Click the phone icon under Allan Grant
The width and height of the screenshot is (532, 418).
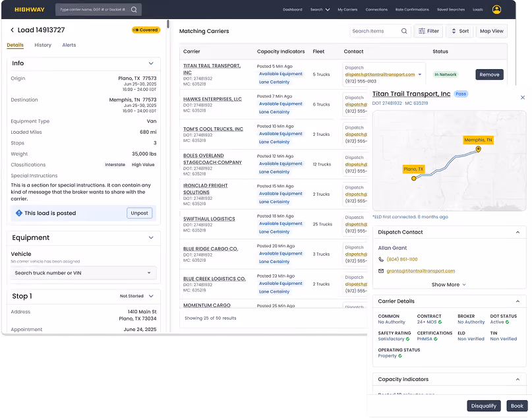tap(380, 259)
